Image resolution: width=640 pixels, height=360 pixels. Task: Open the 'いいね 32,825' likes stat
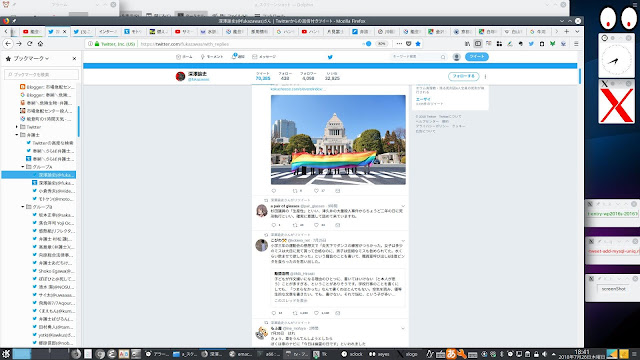(332, 76)
